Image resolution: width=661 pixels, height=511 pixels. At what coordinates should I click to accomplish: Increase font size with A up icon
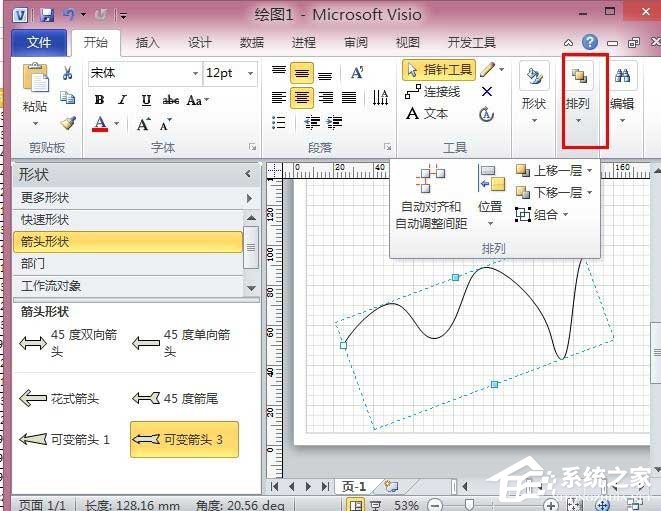click(x=143, y=124)
